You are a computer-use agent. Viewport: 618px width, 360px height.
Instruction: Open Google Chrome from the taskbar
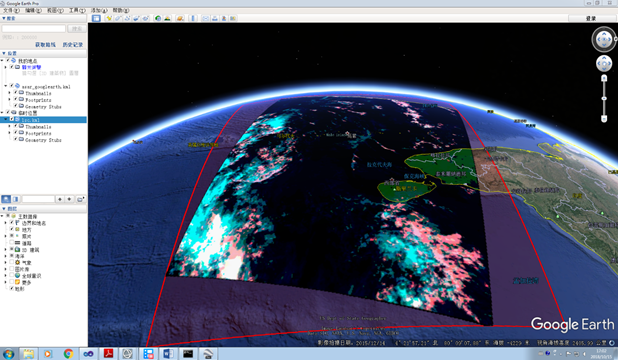69,354
